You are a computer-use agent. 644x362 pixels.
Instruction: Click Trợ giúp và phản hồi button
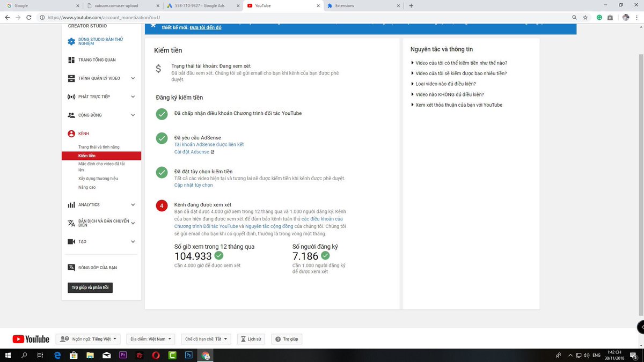(90, 288)
